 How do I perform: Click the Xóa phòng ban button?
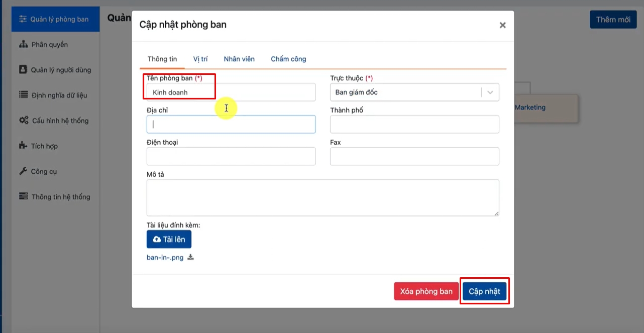(x=426, y=291)
